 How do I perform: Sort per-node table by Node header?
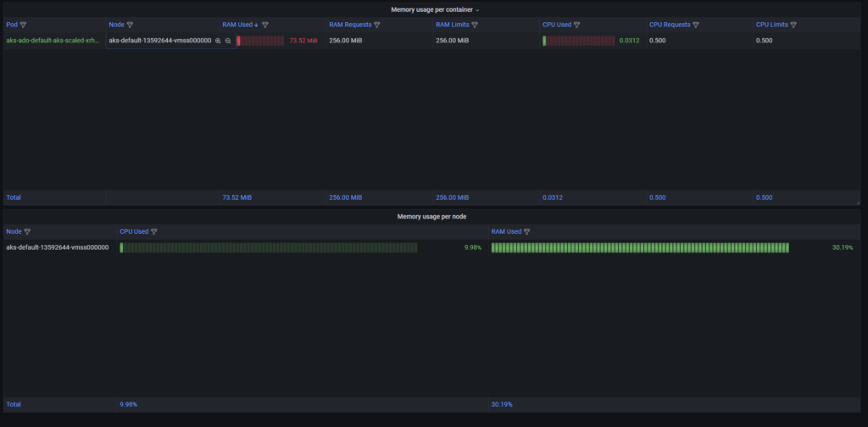pyautogui.click(x=14, y=232)
